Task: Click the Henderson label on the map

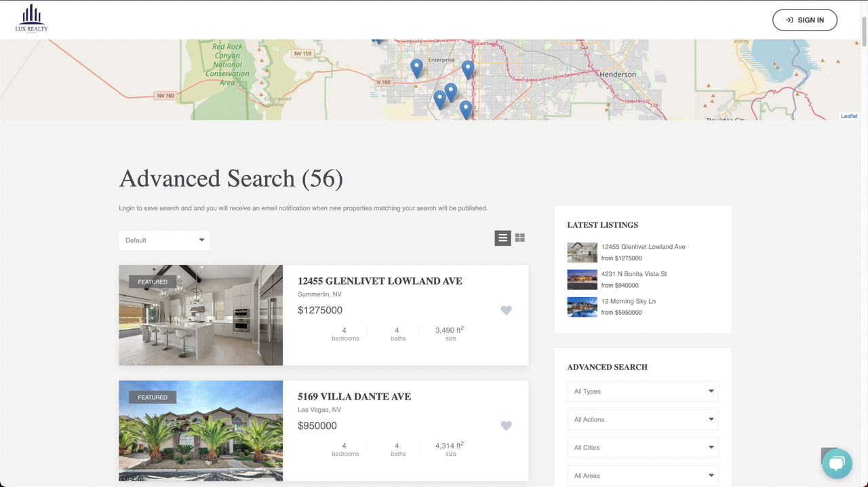Action: coord(618,74)
